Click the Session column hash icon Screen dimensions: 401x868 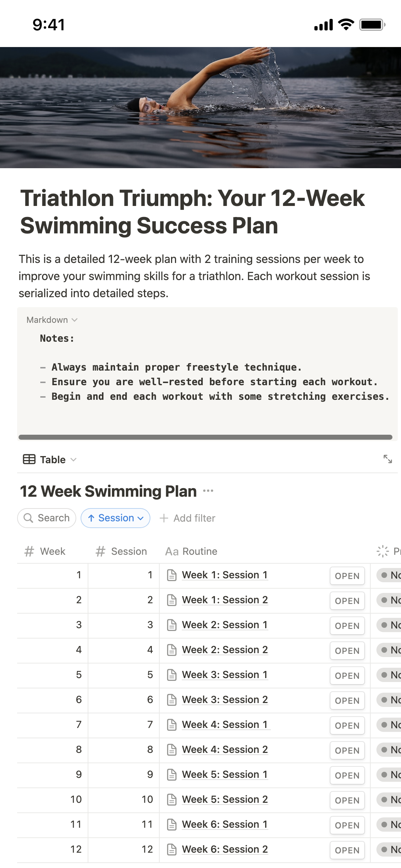click(x=101, y=552)
